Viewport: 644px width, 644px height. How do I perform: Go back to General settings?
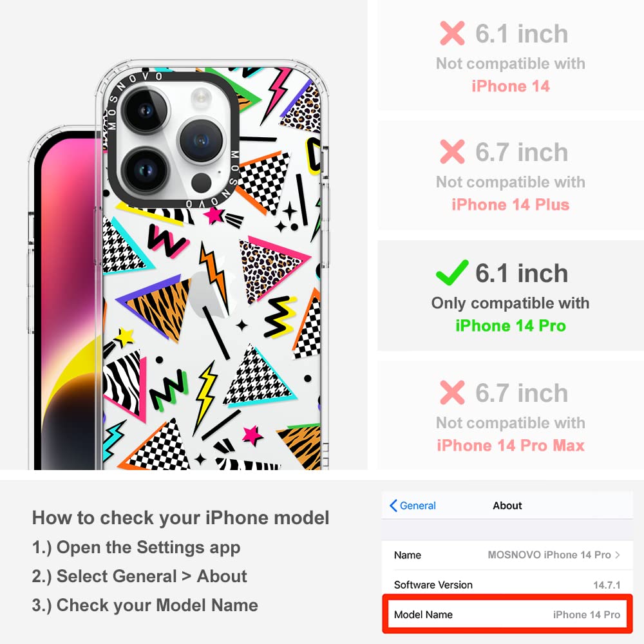[413, 506]
